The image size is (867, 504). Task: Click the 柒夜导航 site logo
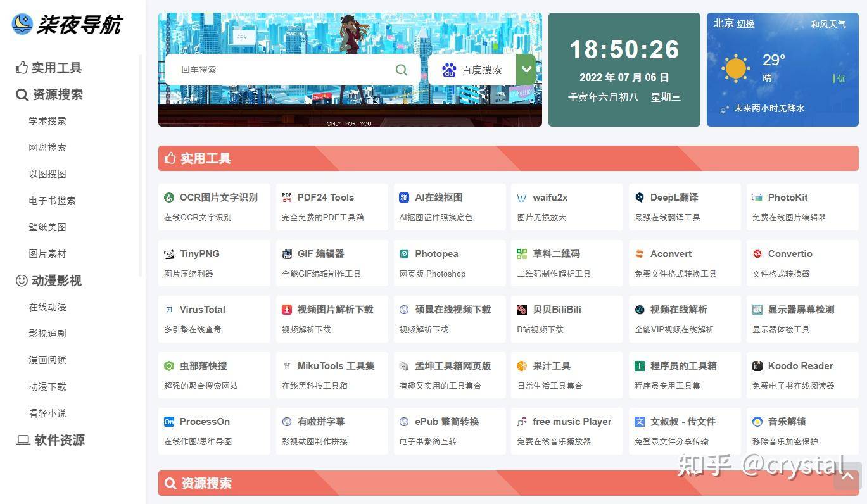67,24
